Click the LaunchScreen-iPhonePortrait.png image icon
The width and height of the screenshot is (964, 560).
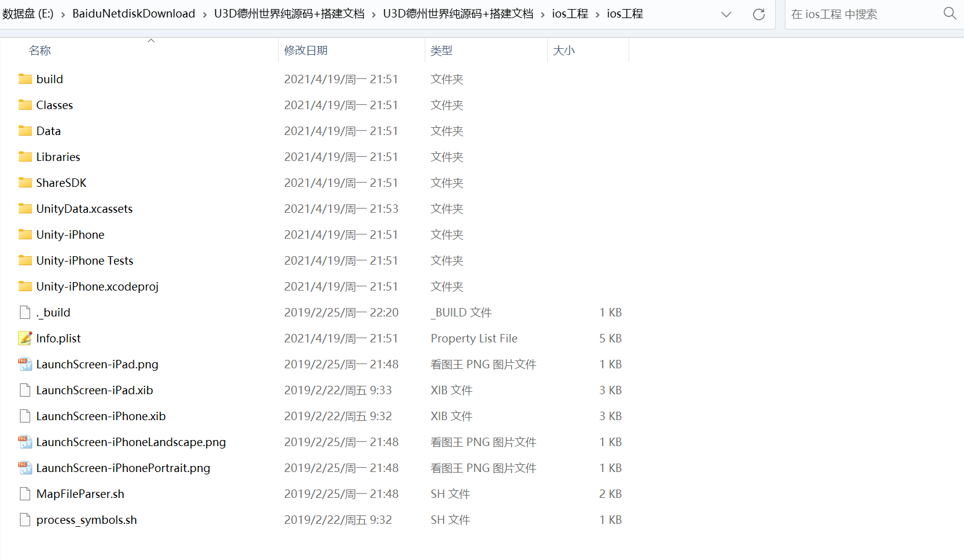click(x=25, y=468)
